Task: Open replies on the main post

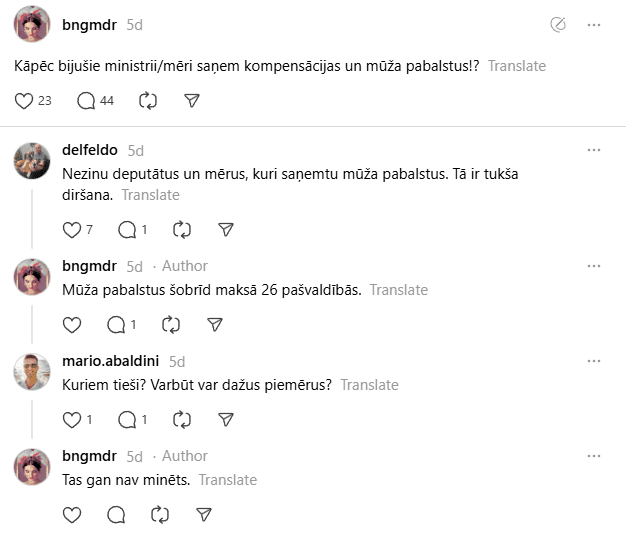Action: point(87,100)
